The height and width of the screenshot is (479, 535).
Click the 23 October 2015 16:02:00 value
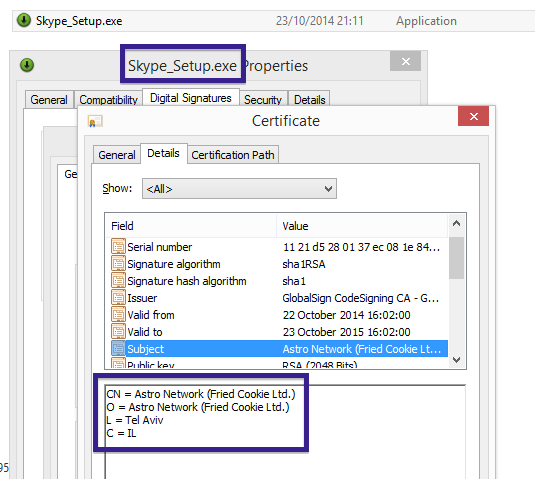tap(346, 332)
